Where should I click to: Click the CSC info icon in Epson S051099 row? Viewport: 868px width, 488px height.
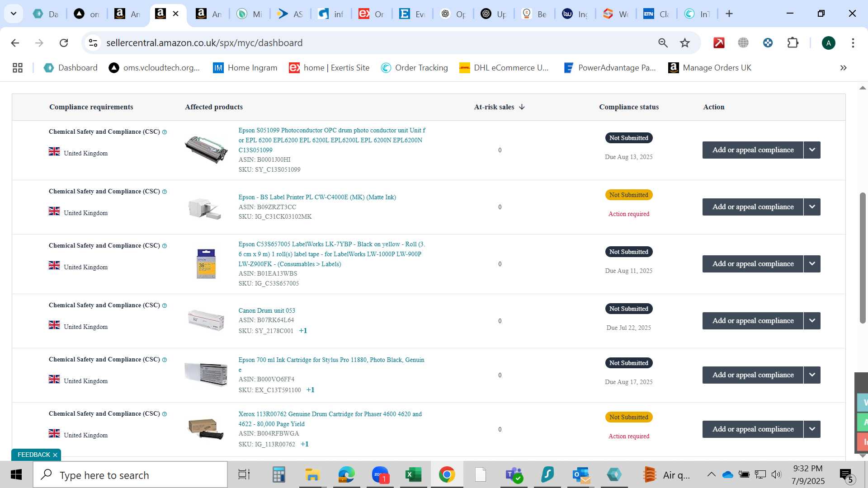pyautogui.click(x=165, y=132)
